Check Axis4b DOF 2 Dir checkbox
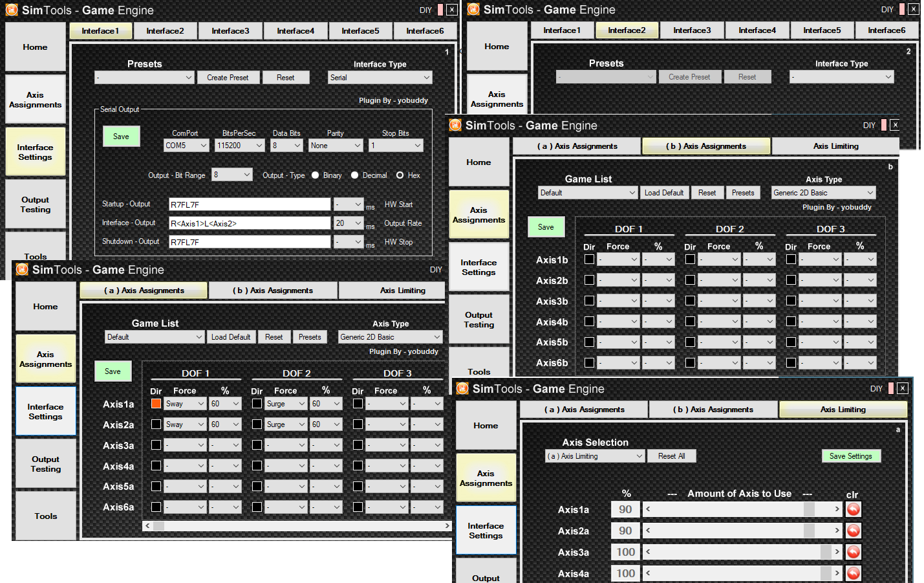The image size is (924, 583). tap(690, 321)
